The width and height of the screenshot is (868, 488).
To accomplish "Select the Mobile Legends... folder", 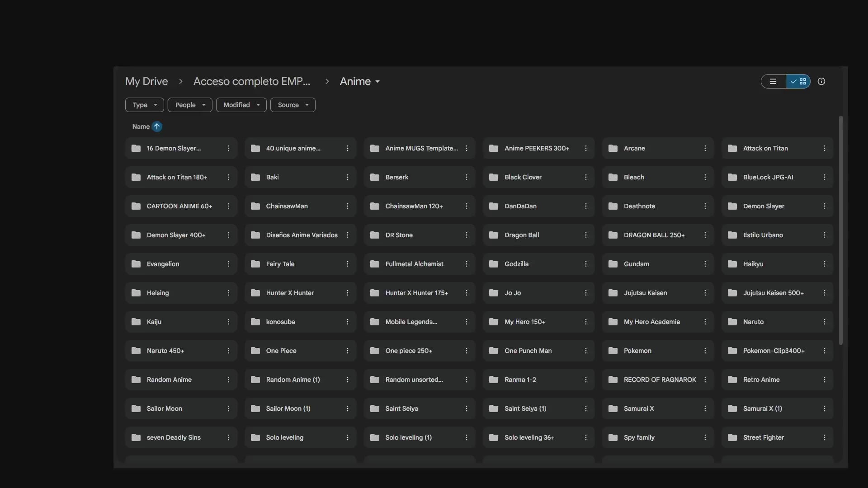I will click(x=420, y=322).
